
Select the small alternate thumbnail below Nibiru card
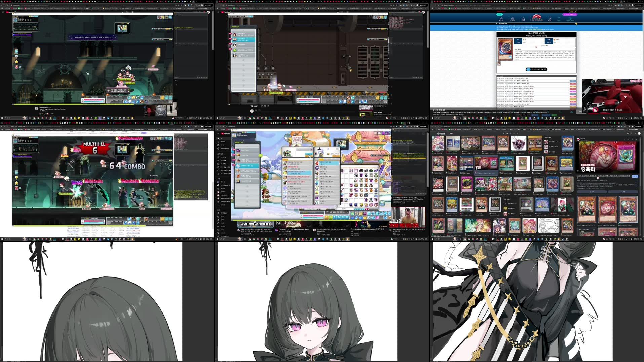pos(499,63)
